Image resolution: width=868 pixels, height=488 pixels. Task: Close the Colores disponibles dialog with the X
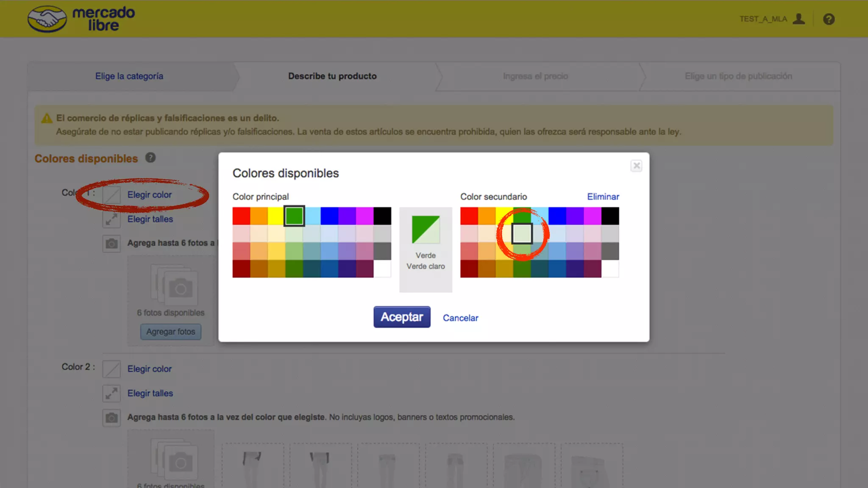pyautogui.click(x=636, y=166)
